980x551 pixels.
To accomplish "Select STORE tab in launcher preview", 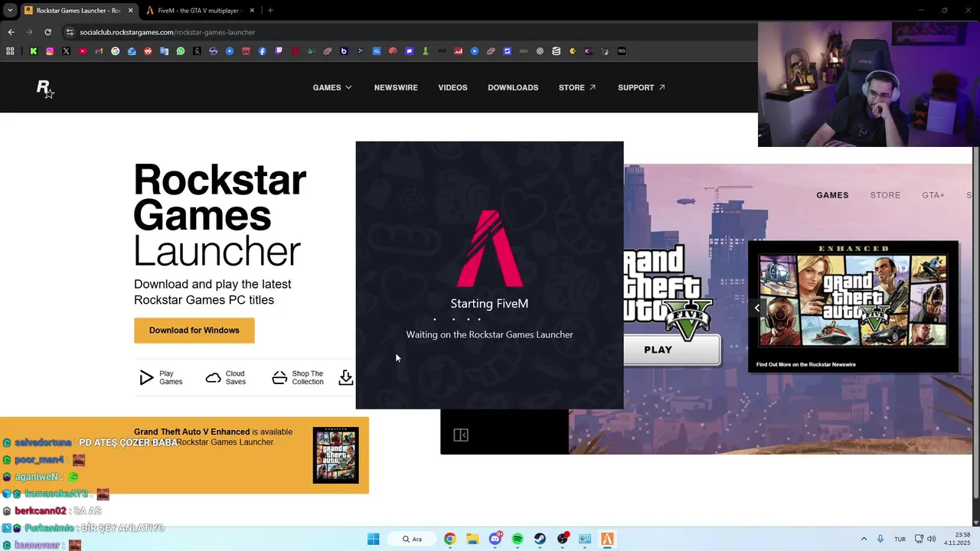I will (x=885, y=195).
